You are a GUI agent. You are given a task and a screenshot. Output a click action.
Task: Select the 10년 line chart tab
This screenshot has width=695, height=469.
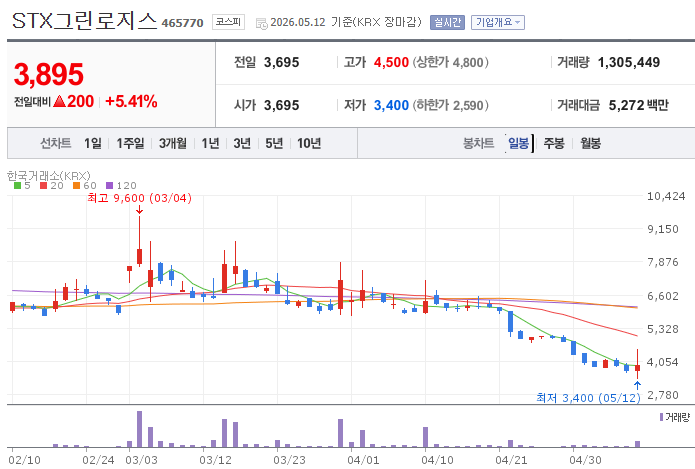click(309, 143)
